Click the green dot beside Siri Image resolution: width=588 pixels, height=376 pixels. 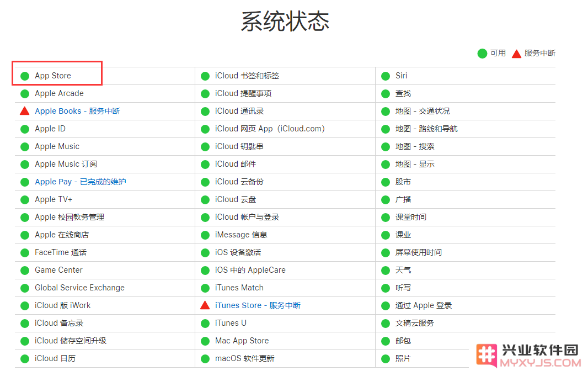tap(386, 76)
